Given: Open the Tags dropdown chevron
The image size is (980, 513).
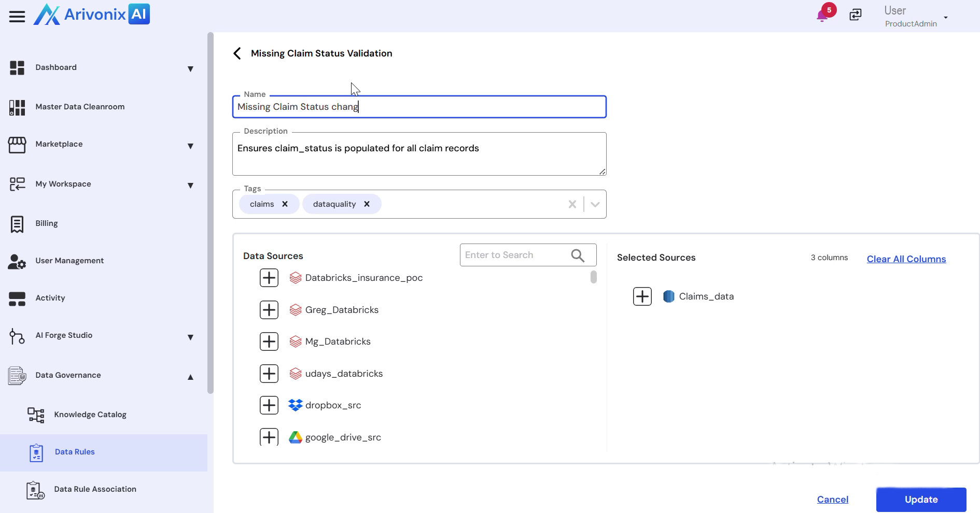Looking at the screenshot, I should click(x=595, y=204).
